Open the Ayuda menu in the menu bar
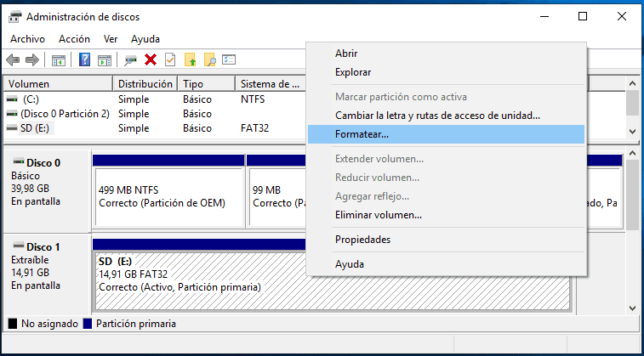644x356 pixels. tap(145, 39)
